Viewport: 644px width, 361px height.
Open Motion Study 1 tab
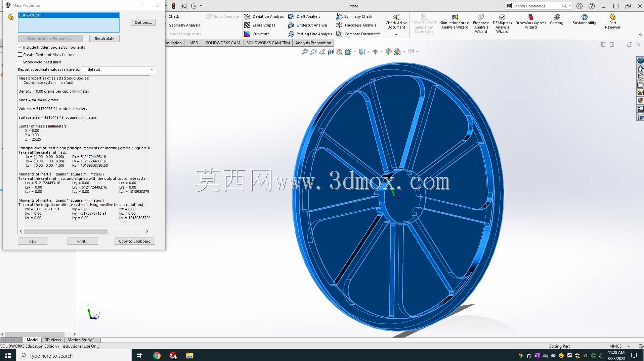[81, 340]
